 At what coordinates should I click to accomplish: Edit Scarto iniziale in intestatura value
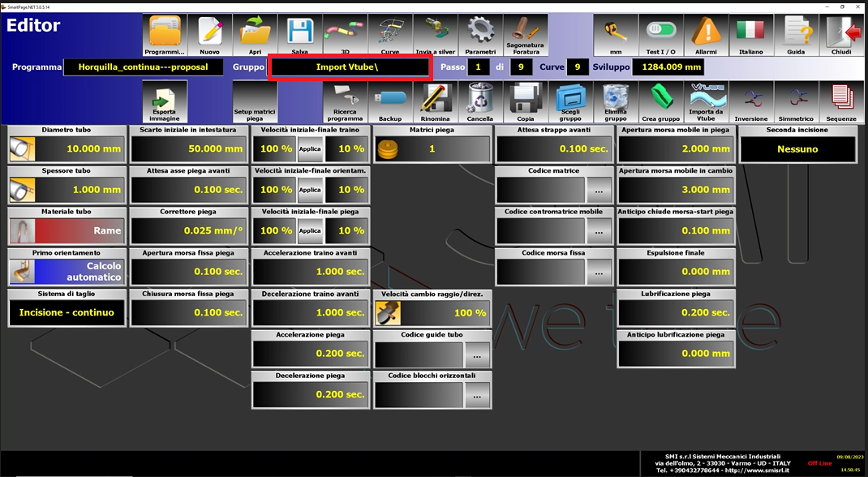pyautogui.click(x=188, y=148)
